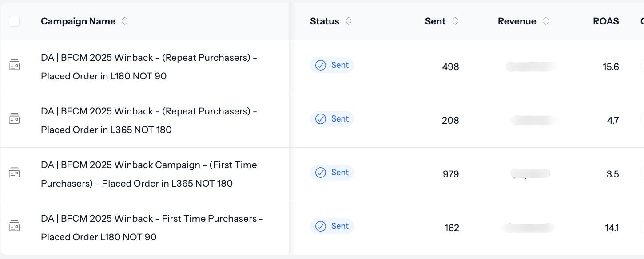Click campaign icon for Repeat Purchasers L180 NOT 90
Screen dimensions: 644x259
coord(14,65)
